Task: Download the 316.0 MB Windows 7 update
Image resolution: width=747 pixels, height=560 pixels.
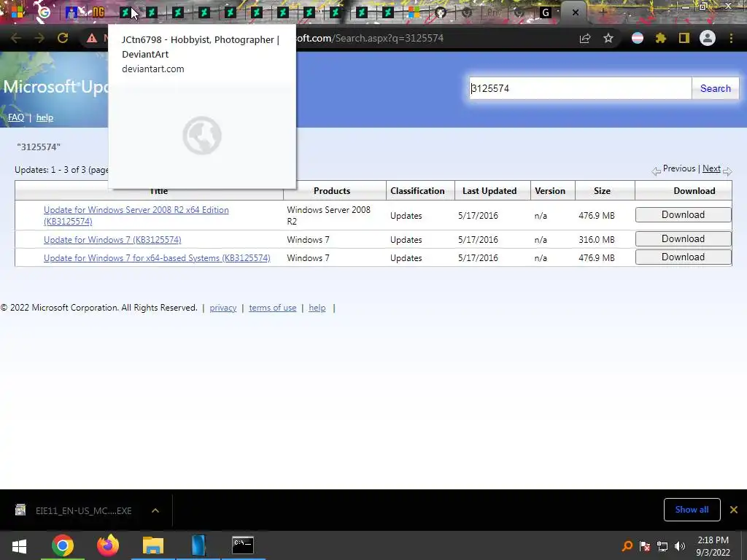Action: coord(683,238)
